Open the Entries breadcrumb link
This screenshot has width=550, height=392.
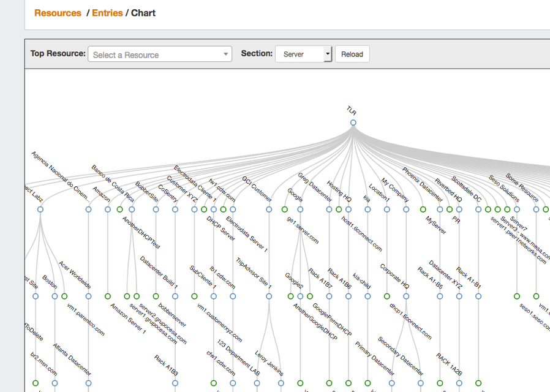(x=107, y=13)
